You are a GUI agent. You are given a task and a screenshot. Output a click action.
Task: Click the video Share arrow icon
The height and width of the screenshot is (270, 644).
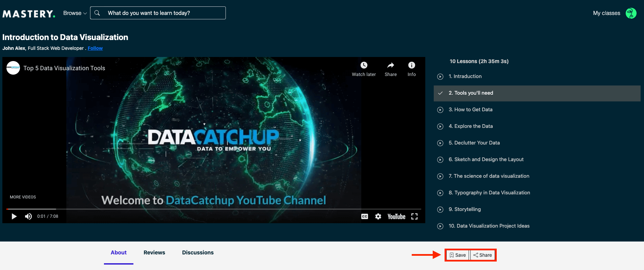(x=391, y=65)
